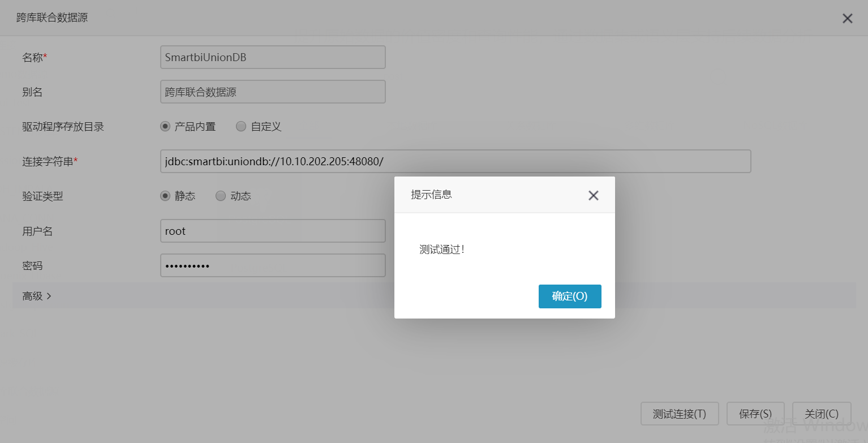This screenshot has height=443, width=868.
Task: Click the 用户名 field containing root
Action: pos(273,231)
